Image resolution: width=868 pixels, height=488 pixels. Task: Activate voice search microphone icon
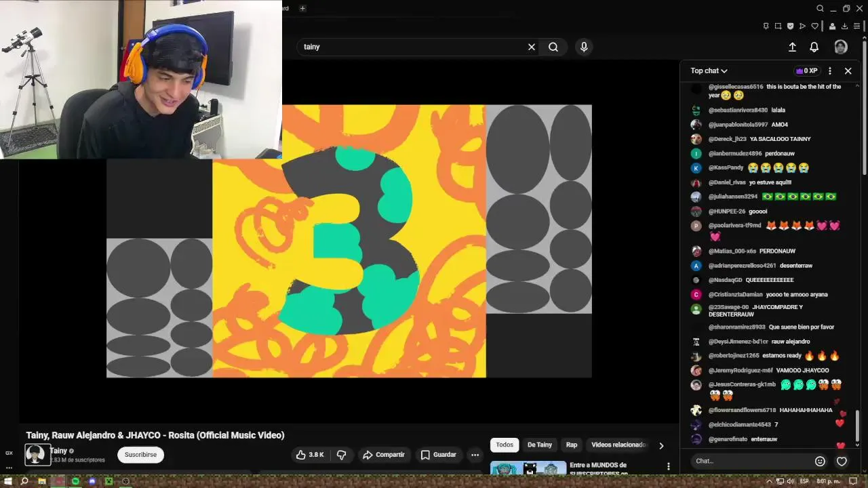584,47
